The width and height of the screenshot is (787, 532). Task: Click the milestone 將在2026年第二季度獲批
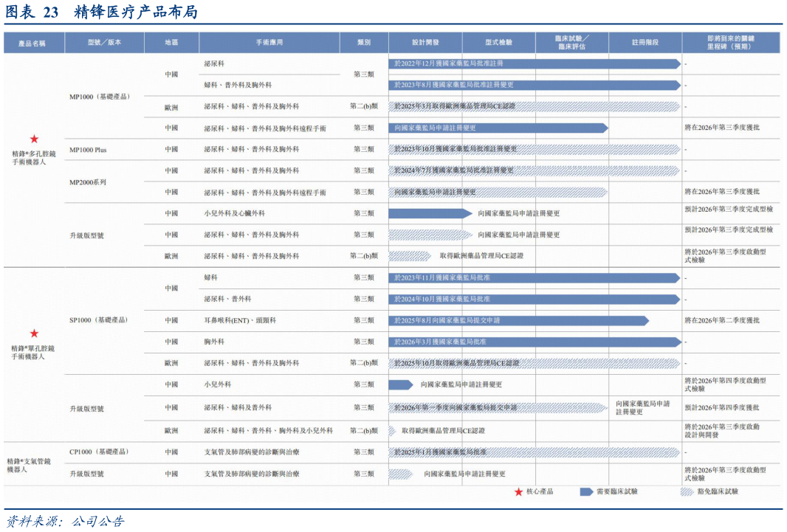722,320
